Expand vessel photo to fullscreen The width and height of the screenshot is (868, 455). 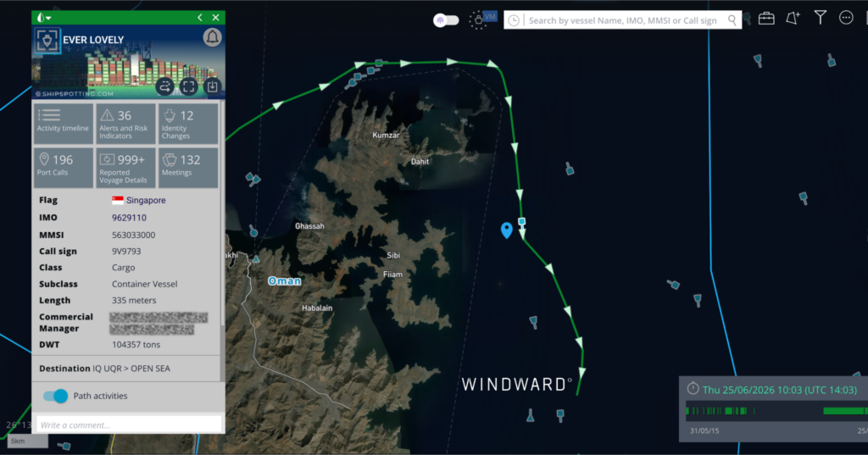click(189, 86)
